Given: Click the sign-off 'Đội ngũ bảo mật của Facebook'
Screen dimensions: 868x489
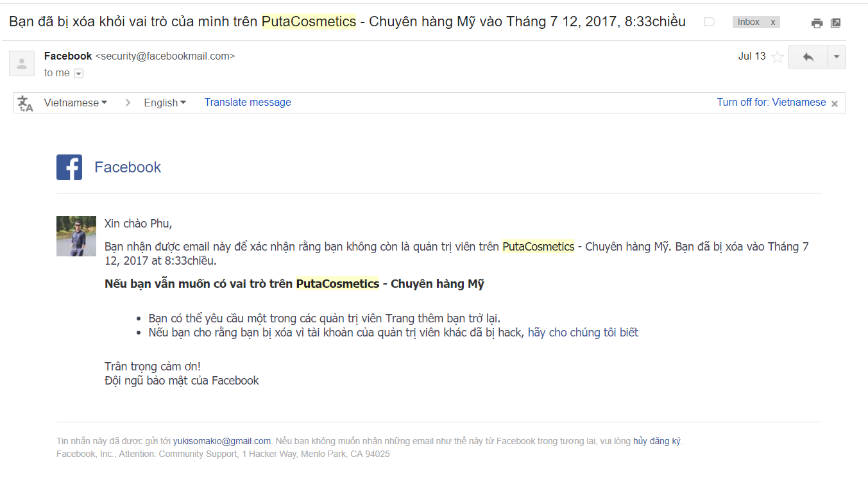Looking at the screenshot, I should 182,381.
